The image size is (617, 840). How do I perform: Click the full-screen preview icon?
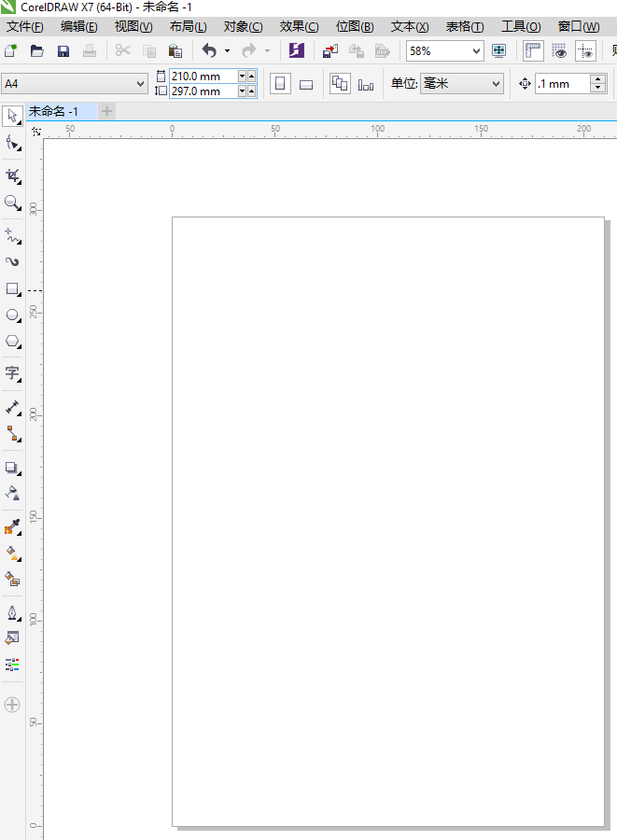click(498, 51)
